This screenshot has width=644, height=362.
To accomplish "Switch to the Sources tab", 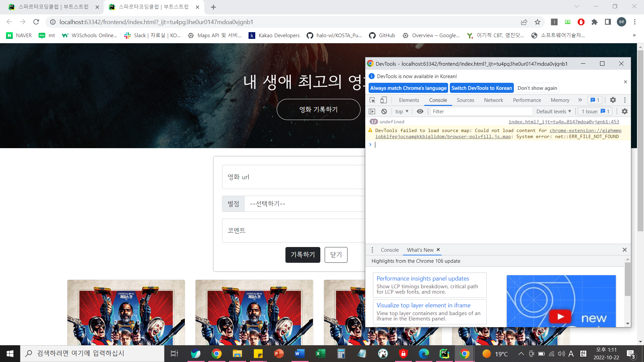I will click(x=465, y=100).
